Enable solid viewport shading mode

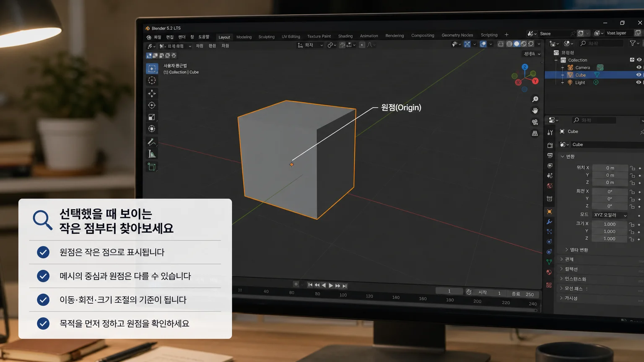point(517,44)
